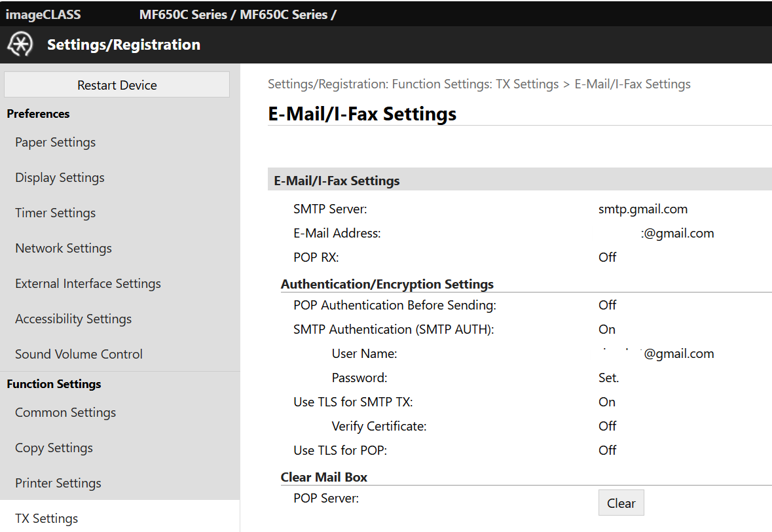Image resolution: width=772 pixels, height=532 pixels.
Task: Select Display Settings menu item
Action: click(x=60, y=178)
